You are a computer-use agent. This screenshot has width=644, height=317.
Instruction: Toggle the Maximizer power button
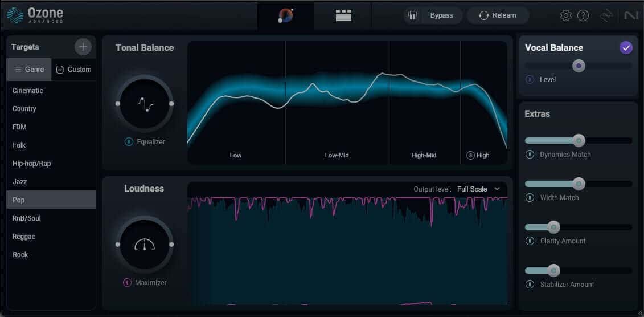coord(128,282)
